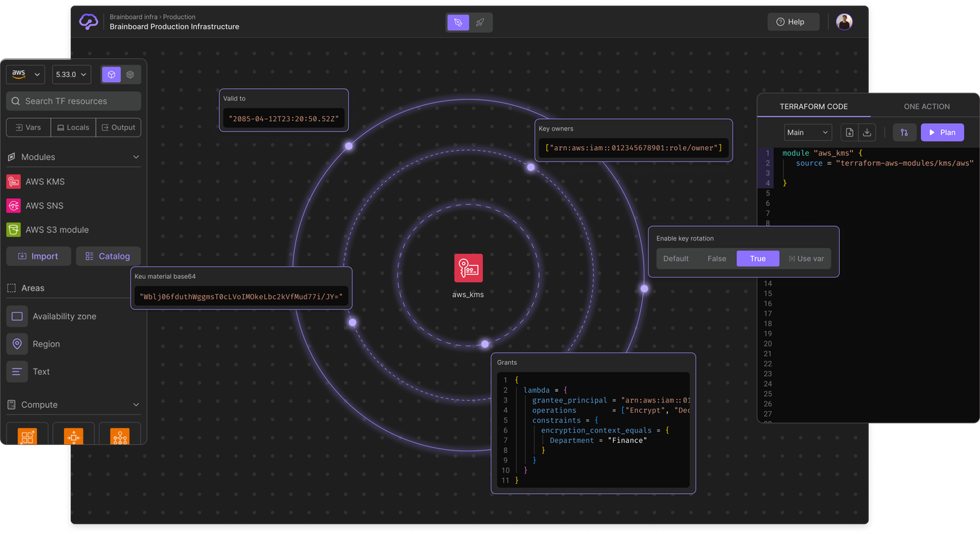Switch to design mode pen icon
The width and height of the screenshot is (980, 534).
tap(457, 23)
